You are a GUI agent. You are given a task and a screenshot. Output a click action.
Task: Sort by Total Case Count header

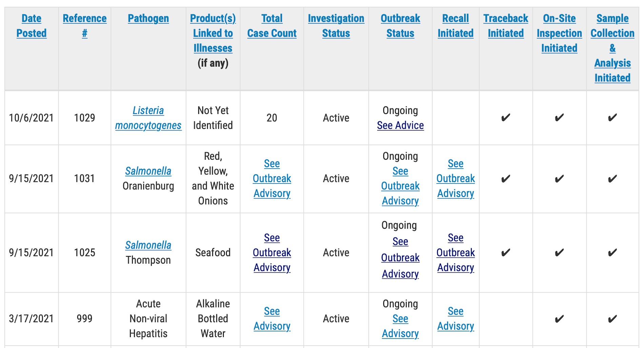pos(272,26)
